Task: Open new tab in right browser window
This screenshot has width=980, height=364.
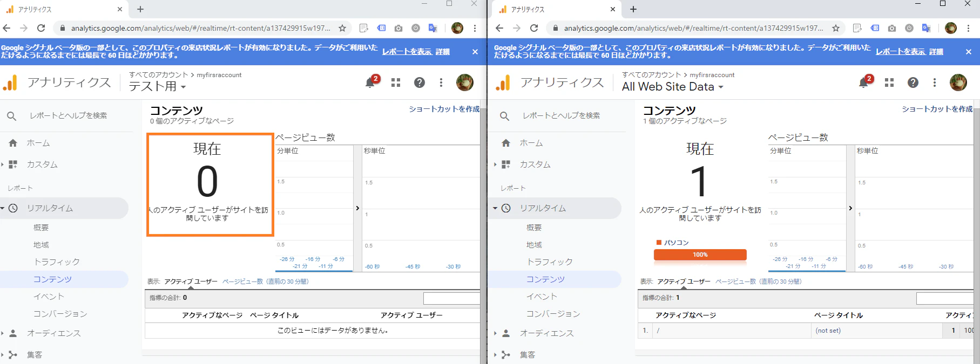Action: [x=633, y=9]
